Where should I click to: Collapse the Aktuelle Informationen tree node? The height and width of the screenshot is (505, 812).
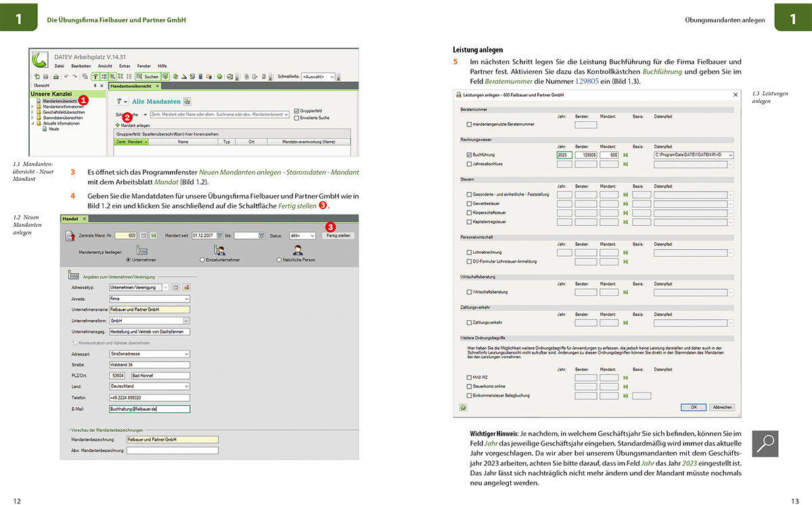click(x=32, y=123)
